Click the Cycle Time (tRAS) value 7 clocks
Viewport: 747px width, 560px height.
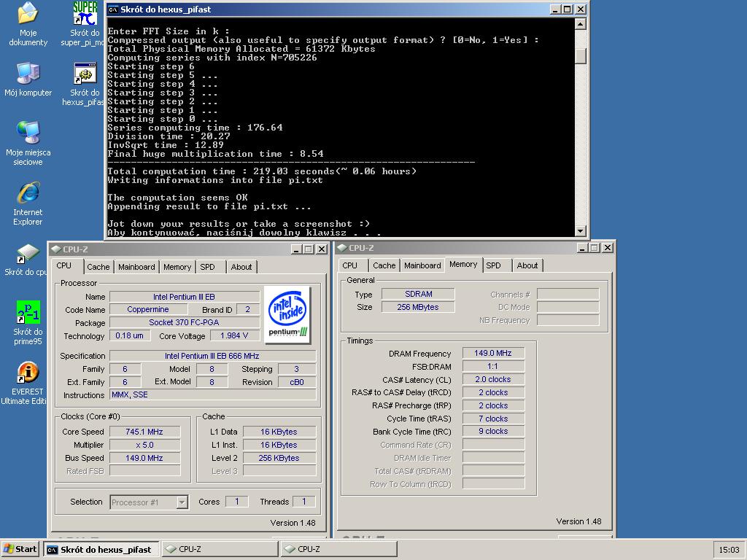click(493, 419)
